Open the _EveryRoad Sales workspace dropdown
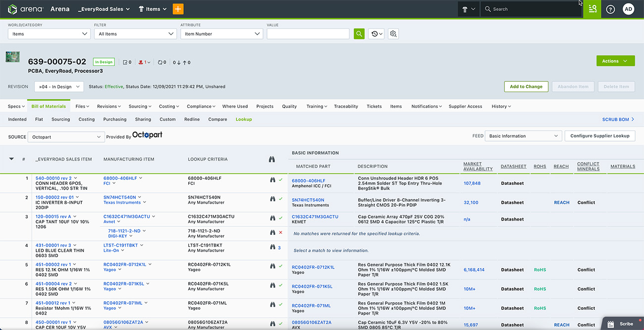This screenshot has width=644, height=330. point(104,9)
